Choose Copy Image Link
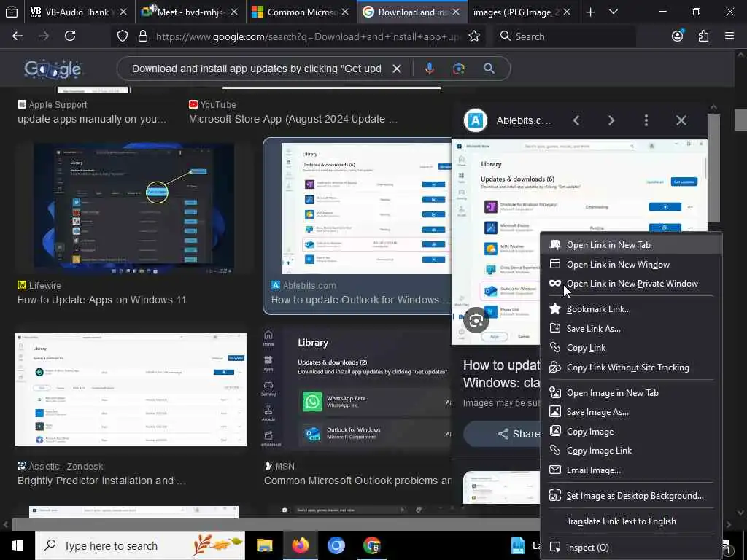747x560 pixels. (632, 451)
